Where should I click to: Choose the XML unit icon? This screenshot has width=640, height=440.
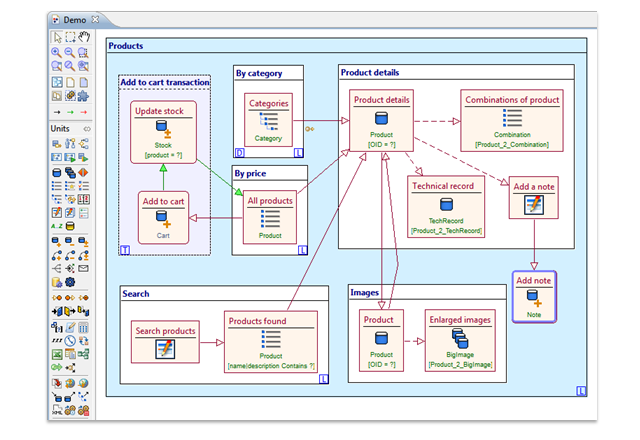[x=57, y=409]
